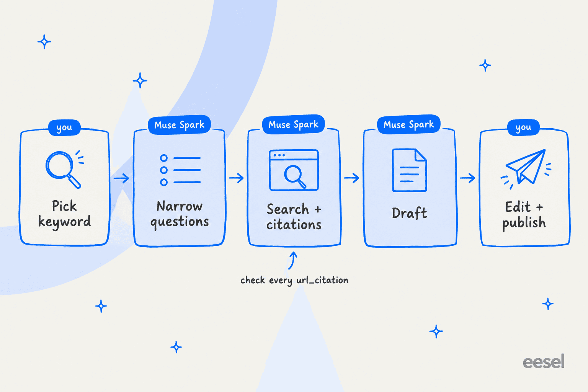Viewport: 588px width, 392px height.
Task: Click the 'Draft' label
Action: point(409,213)
